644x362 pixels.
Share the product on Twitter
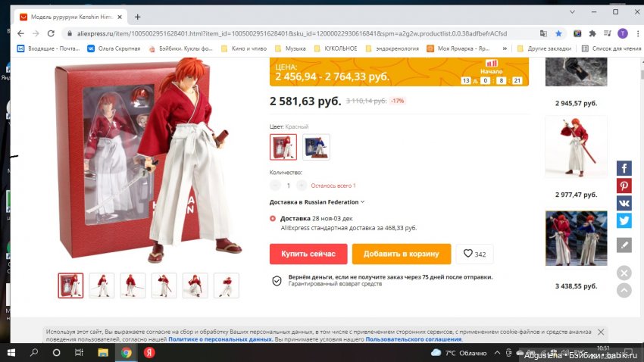tap(624, 221)
